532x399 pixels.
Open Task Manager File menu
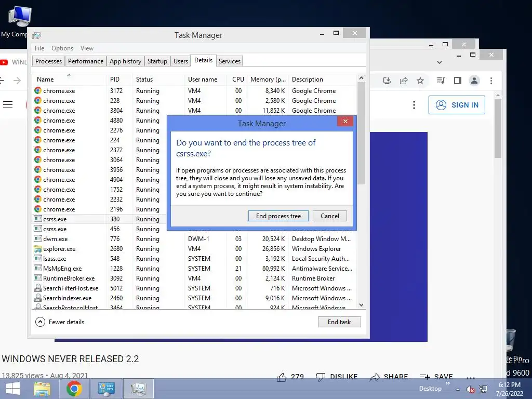pyautogui.click(x=39, y=48)
